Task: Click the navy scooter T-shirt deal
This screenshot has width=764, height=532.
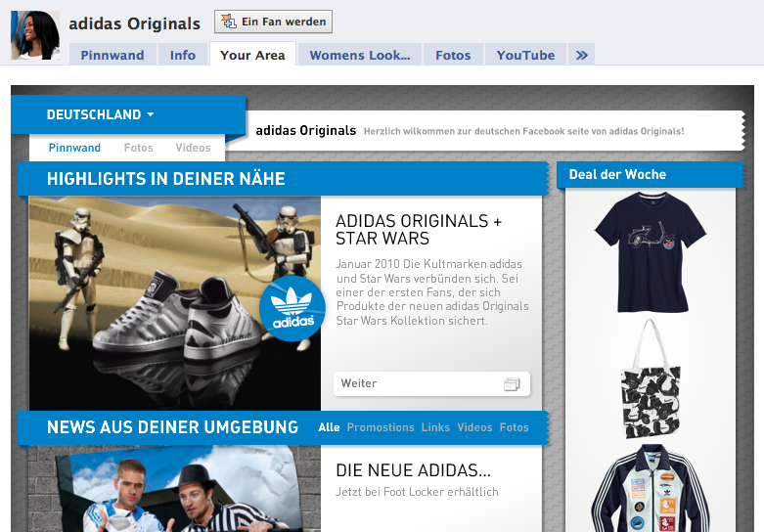Action: (650, 252)
